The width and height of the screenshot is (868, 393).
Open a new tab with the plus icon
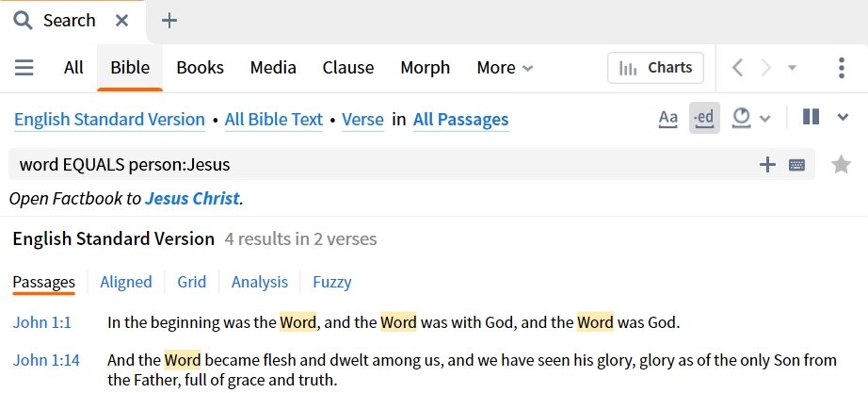[x=169, y=21]
